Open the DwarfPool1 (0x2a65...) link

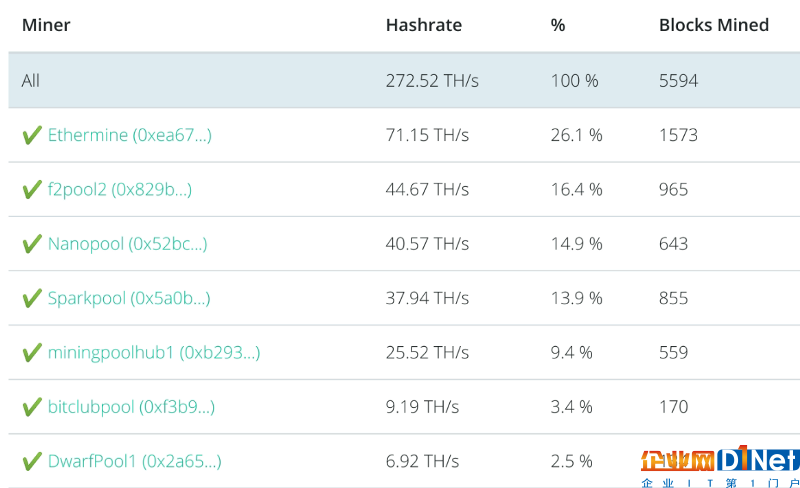pyautogui.click(x=135, y=461)
